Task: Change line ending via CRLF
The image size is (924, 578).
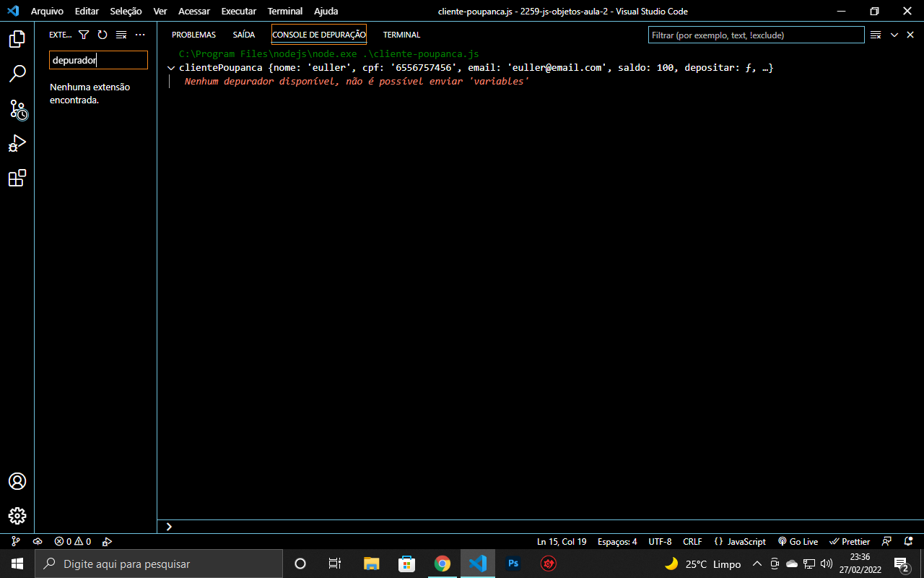Action: click(x=692, y=541)
